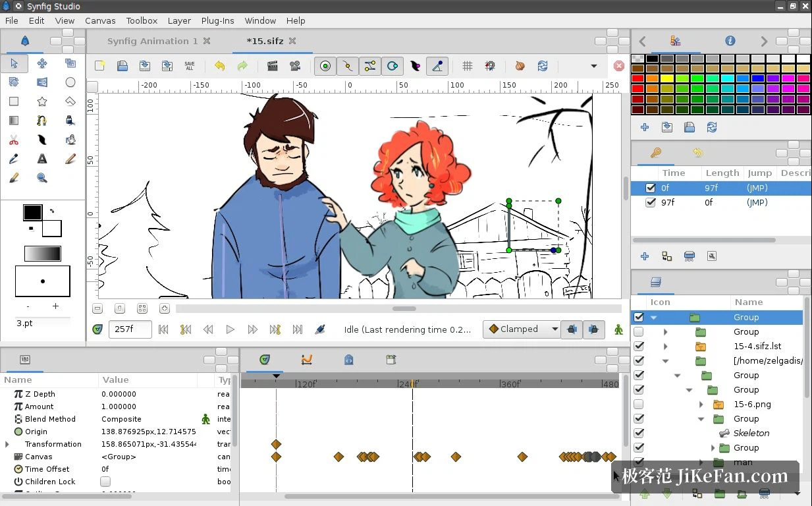Switch to the *15.sifz tab

[265, 41]
